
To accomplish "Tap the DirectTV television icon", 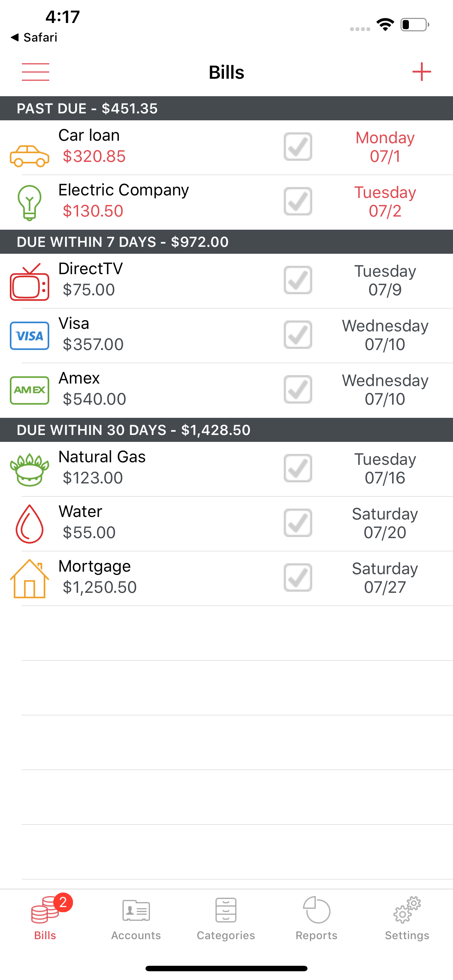I will pyautogui.click(x=29, y=281).
